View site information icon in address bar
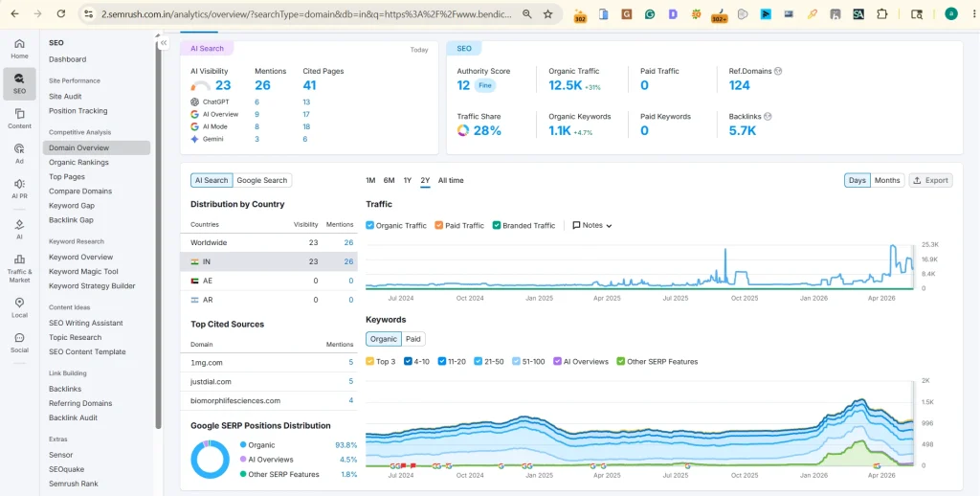The height and width of the screenshot is (496, 980). [x=88, y=13]
